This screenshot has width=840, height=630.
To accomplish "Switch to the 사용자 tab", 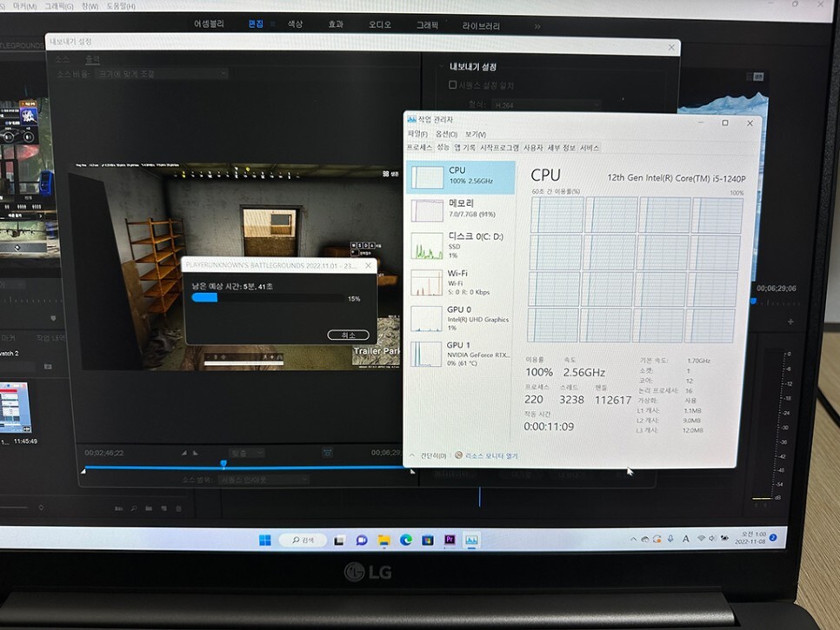I will tap(533, 147).
